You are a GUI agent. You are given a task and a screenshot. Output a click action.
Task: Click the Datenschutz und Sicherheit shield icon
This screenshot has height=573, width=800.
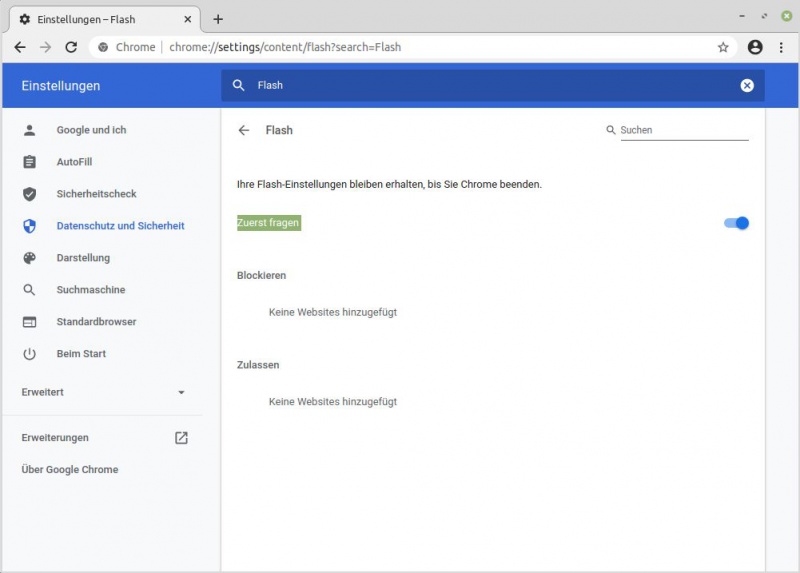tap(30, 226)
